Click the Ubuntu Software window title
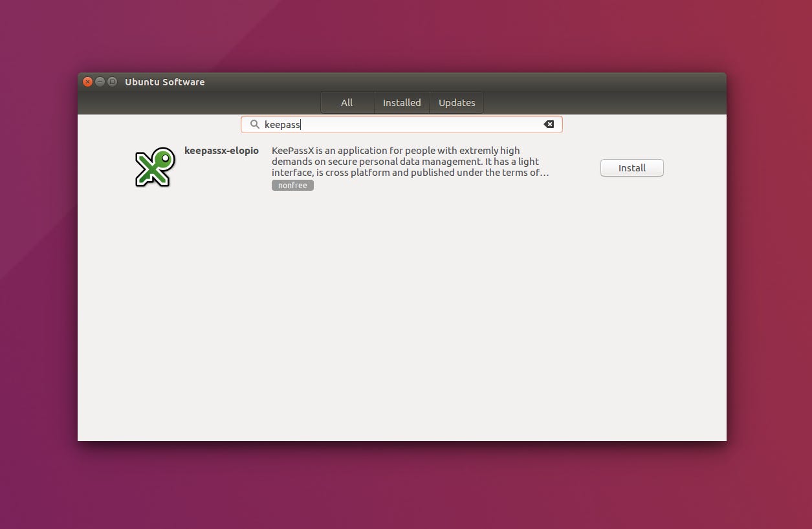 point(164,81)
